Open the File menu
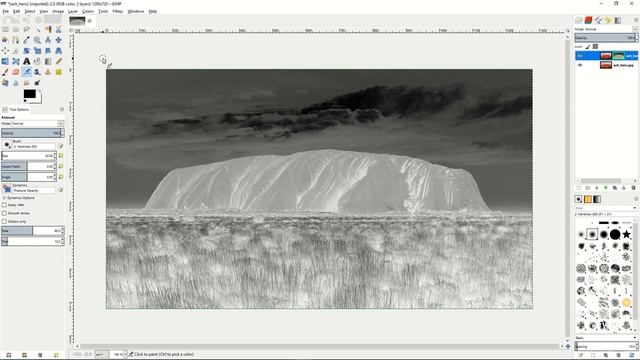640x360 pixels. (5, 11)
